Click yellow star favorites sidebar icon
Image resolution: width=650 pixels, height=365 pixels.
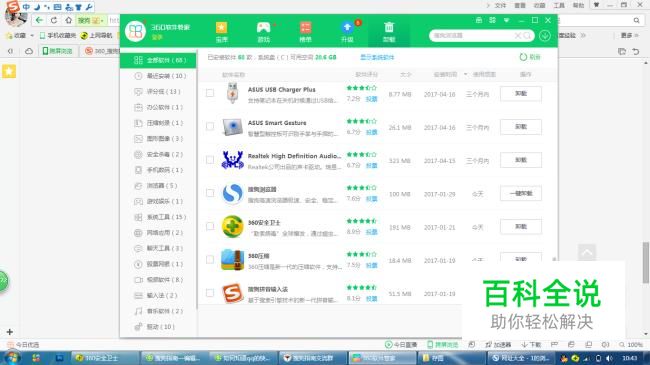(9, 71)
